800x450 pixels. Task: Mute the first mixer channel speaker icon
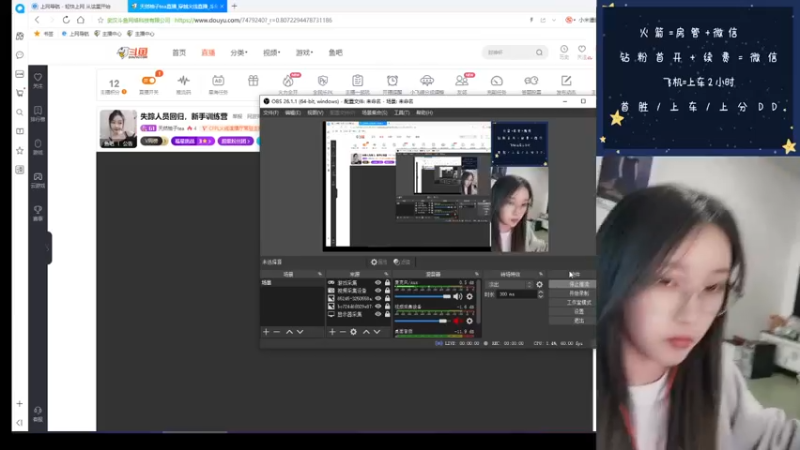[458, 296]
